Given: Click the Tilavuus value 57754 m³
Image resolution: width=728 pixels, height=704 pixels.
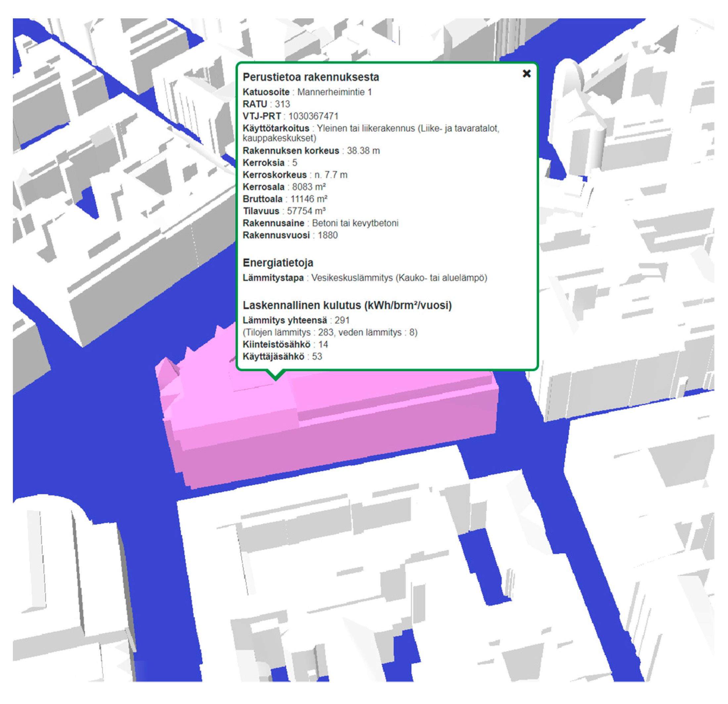Looking at the screenshot, I should (306, 211).
